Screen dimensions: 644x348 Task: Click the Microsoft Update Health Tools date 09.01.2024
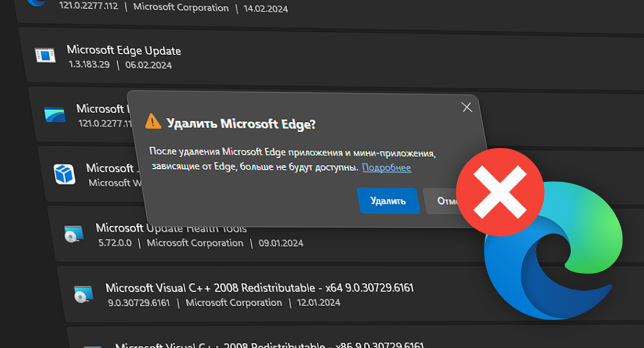(281, 244)
